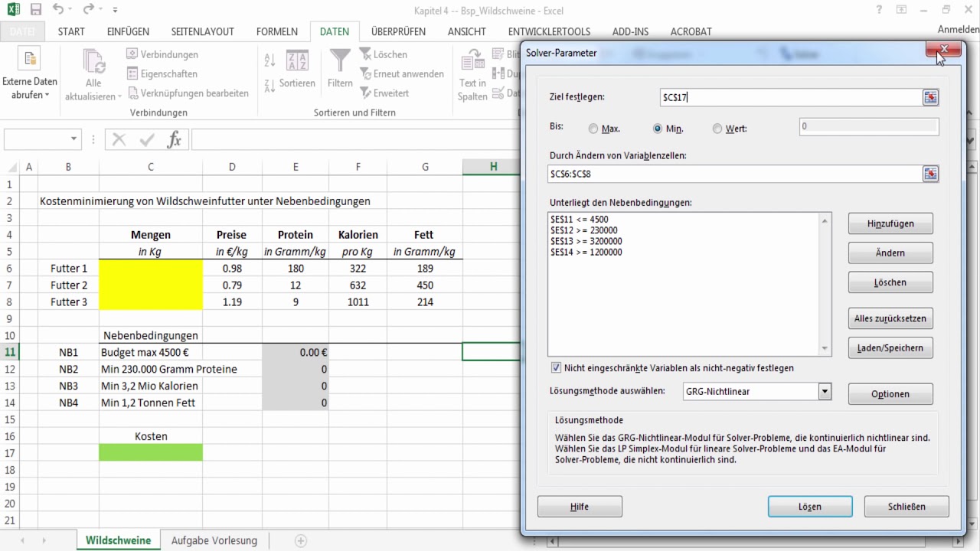Expand the formula bar chevron
Screen dimensions: 980x551
(x=972, y=139)
